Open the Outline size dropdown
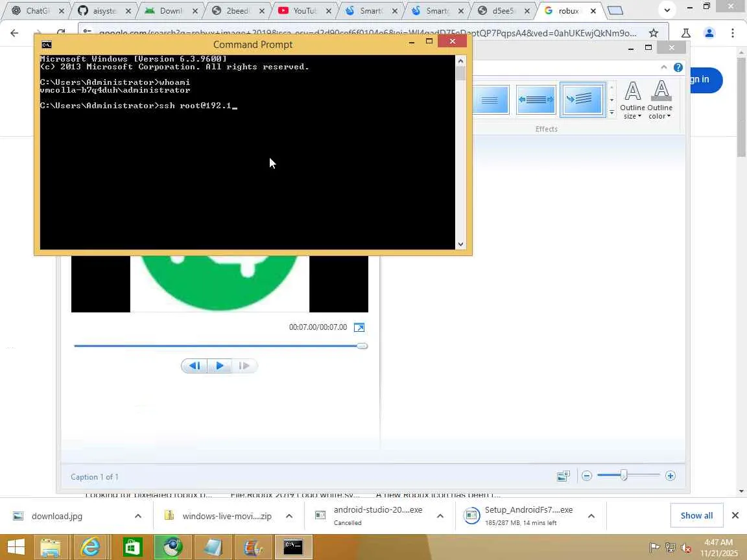This screenshot has height=560, width=747. tap(632, 100)
